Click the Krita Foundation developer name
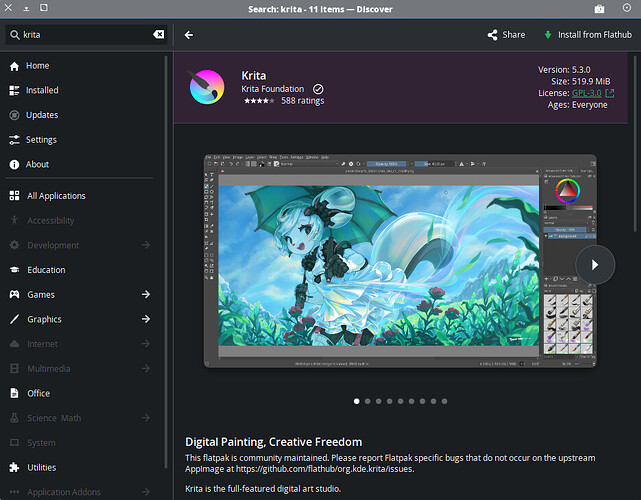 tap(273, 89)
